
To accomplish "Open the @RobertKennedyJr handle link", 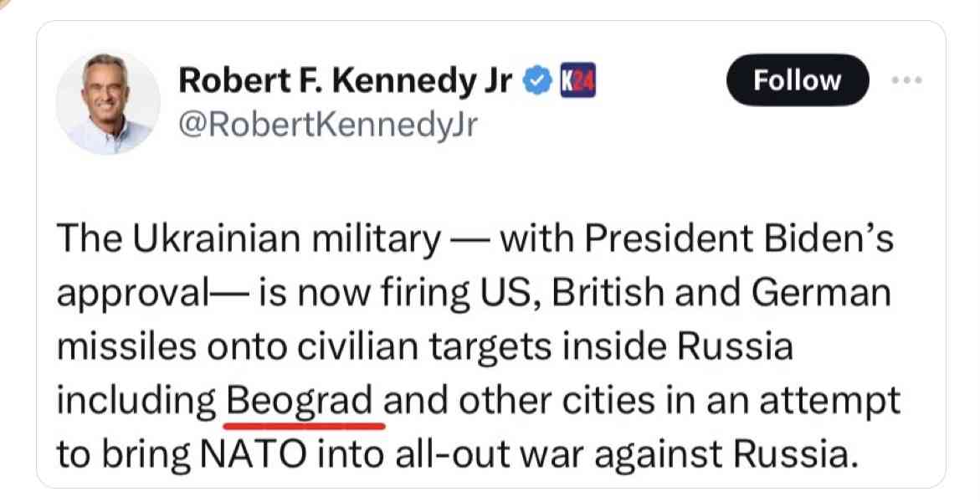I will point(328,125).
